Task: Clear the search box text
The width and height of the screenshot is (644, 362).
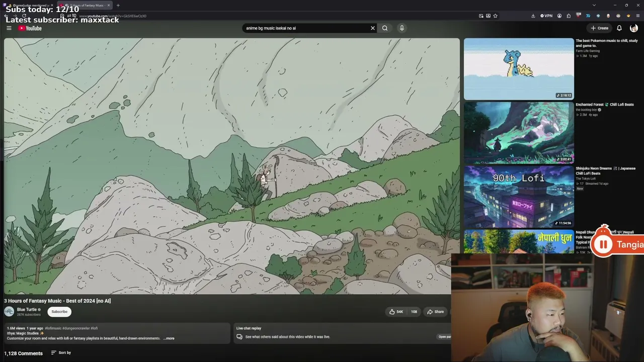Action: coord(373,28)
